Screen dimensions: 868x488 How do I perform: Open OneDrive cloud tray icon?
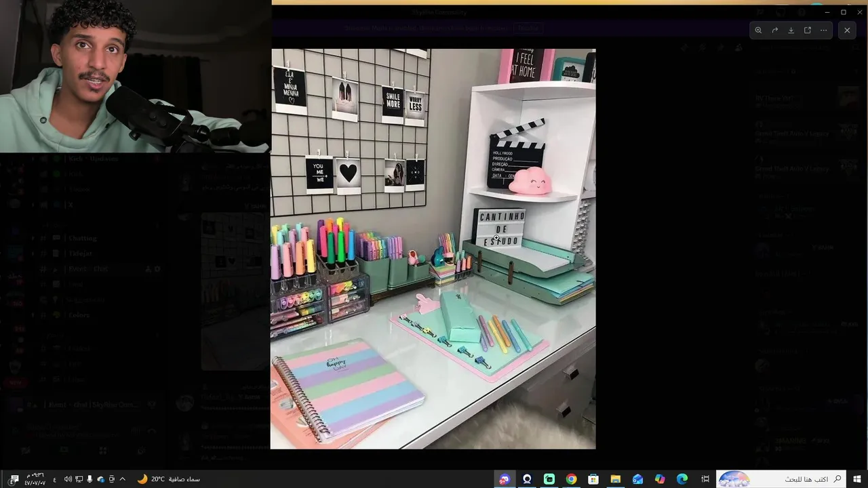[x=100, y=479]
